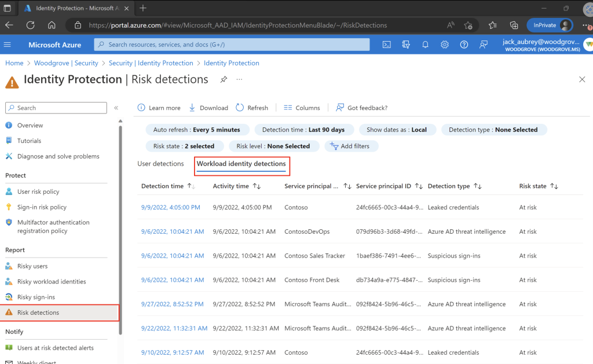The width and height of the screenshot is (593, 364).
Task: Sort by Service principal ID column
Action: click(x=389, y=186)
